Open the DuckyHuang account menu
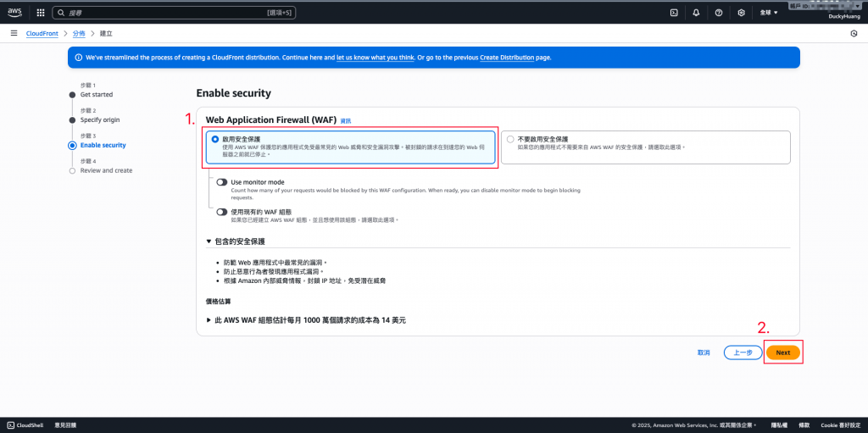 pyautogui.click(x=843, y=16)
